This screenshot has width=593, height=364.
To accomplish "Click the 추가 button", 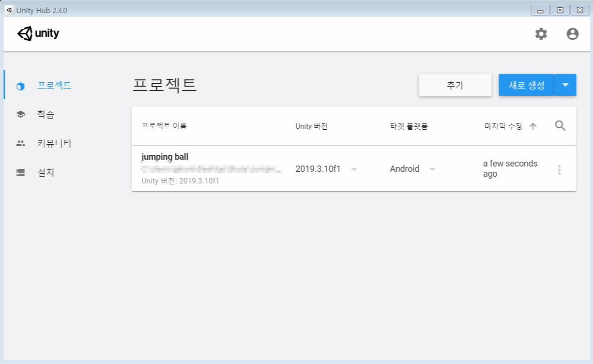I will 455,85.
